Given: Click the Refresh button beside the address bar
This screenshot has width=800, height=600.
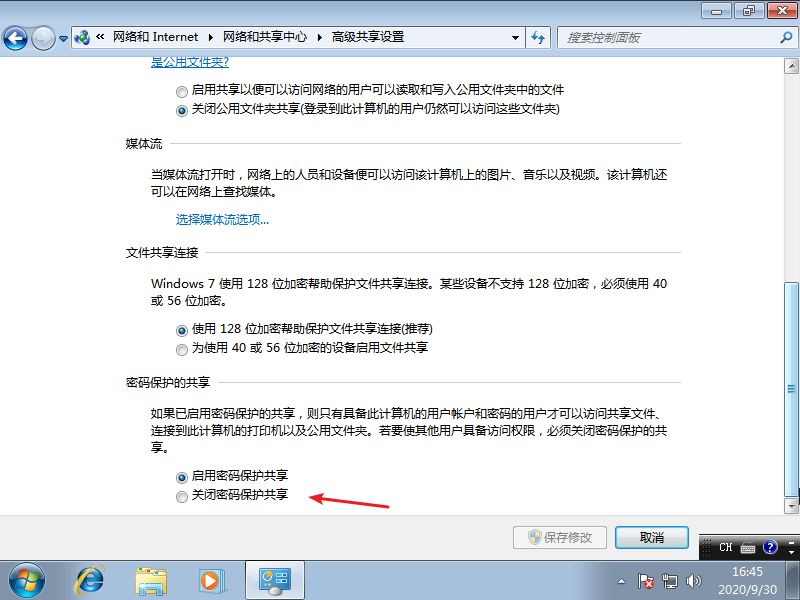Looking at the screenshot, I should pos(538,37).
